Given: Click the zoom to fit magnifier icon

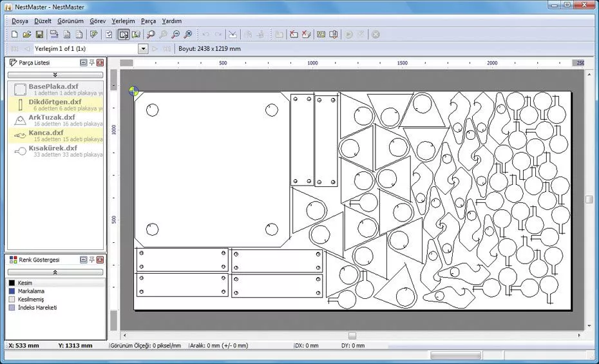Looking at the screenshot, I should tap(187, 34).
